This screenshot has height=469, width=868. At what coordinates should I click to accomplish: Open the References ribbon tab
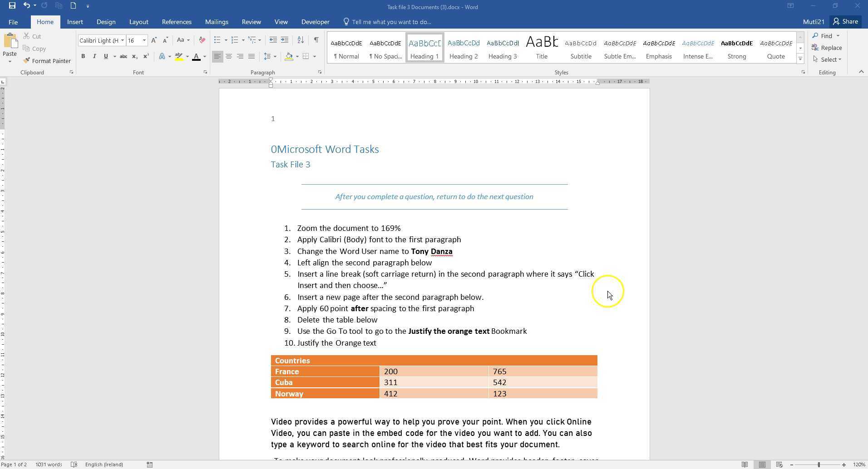177,21
